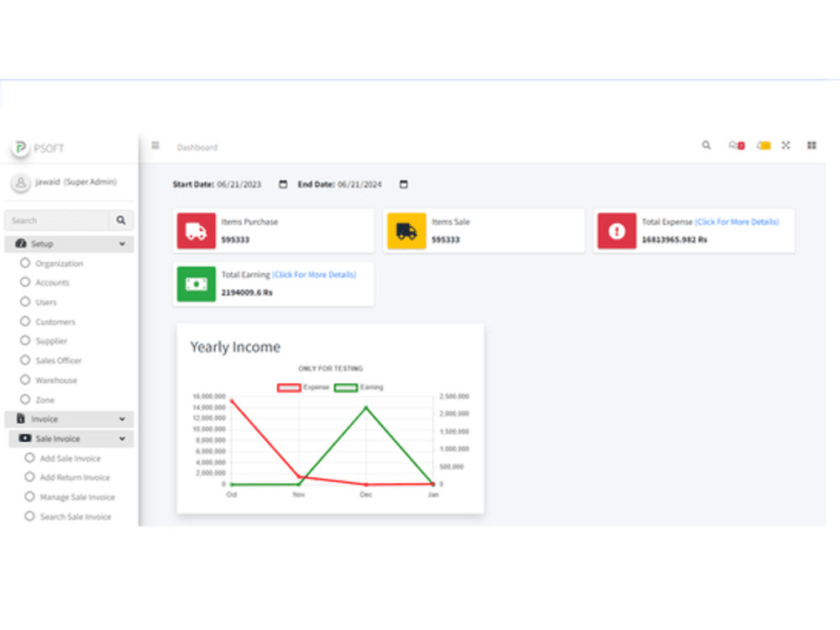The width and height of the screenshot is (840, 630).
Task: Click the Setup dashboard gauge icon
Action: [21, 244]
